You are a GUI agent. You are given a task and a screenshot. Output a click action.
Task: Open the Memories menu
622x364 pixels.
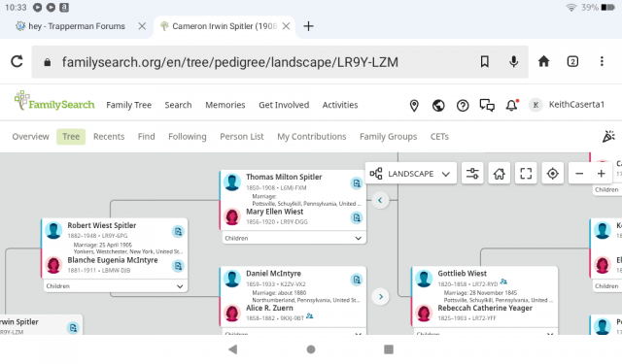coord(225,105)
